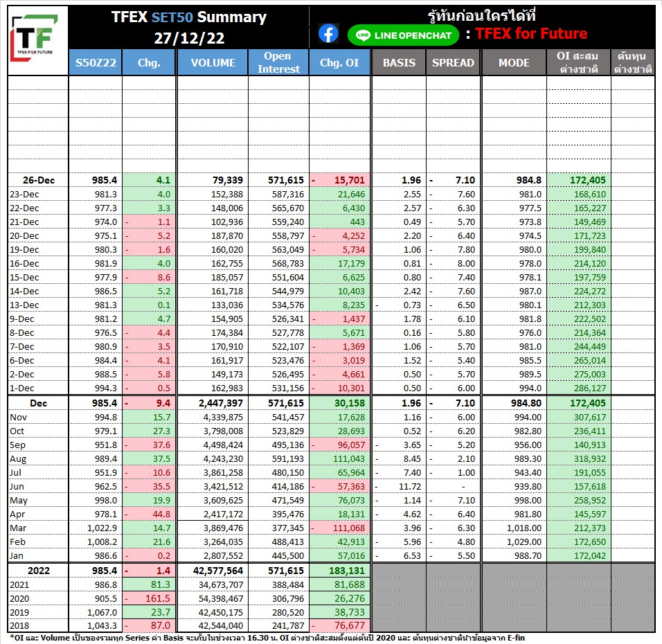
Task: Click the 9-Dec row label
Action: pos(22,319)
